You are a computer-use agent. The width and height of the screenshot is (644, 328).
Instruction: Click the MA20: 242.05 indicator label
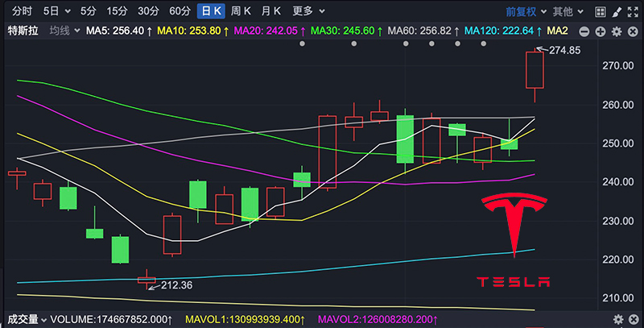pyautogui.click(x=270, y=31)
